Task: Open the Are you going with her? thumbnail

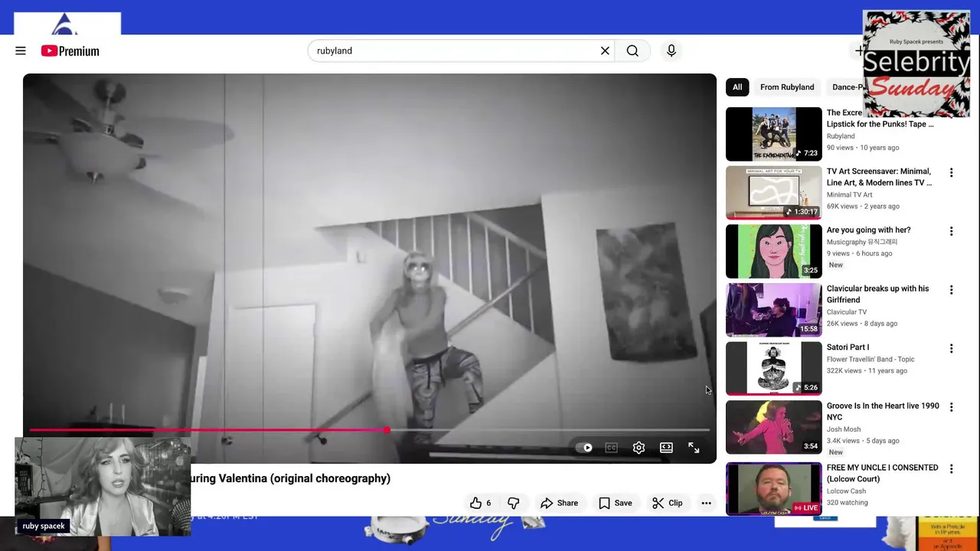Action: 773,252
